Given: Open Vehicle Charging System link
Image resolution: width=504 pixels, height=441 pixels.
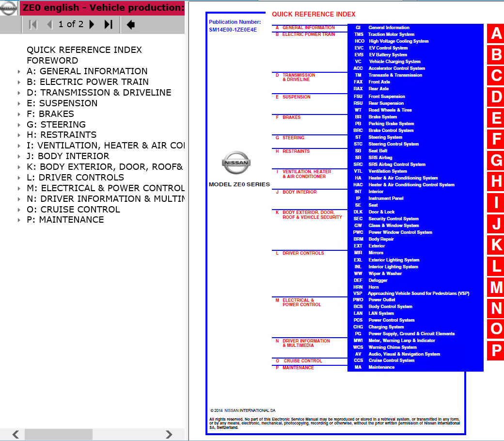Looking at the screenshot, I should click(394, 62).
